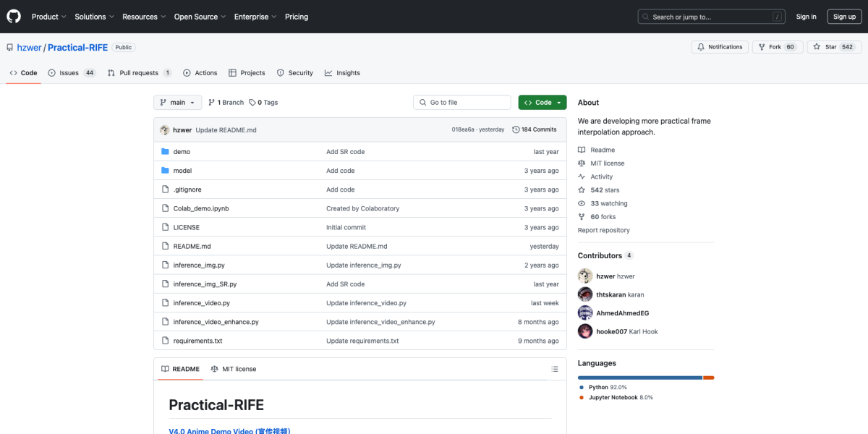
Task: Click the Python language bar segment
Action: pos(639,378)
